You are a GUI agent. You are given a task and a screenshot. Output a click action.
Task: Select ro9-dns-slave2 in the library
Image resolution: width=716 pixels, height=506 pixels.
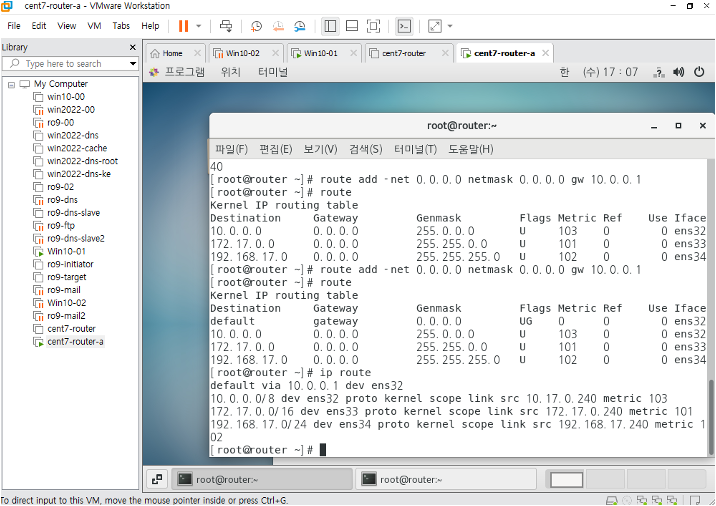pos(76,238)
